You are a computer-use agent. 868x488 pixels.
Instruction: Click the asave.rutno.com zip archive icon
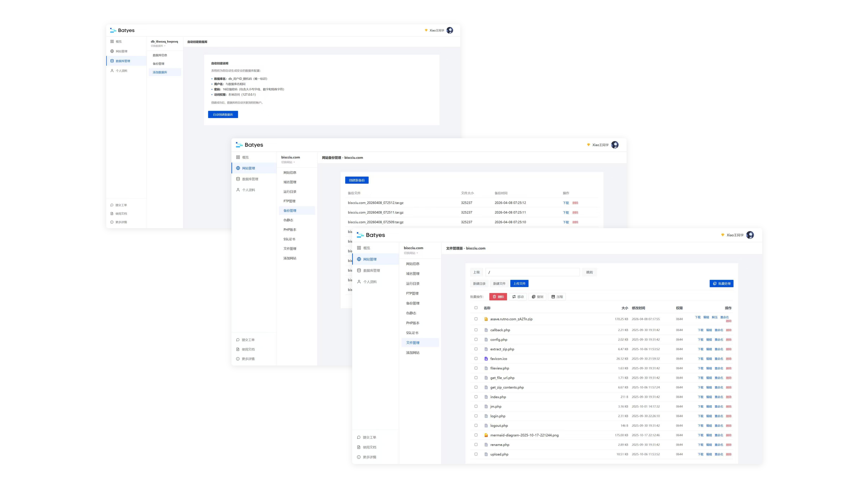click(x=486, y=319)
